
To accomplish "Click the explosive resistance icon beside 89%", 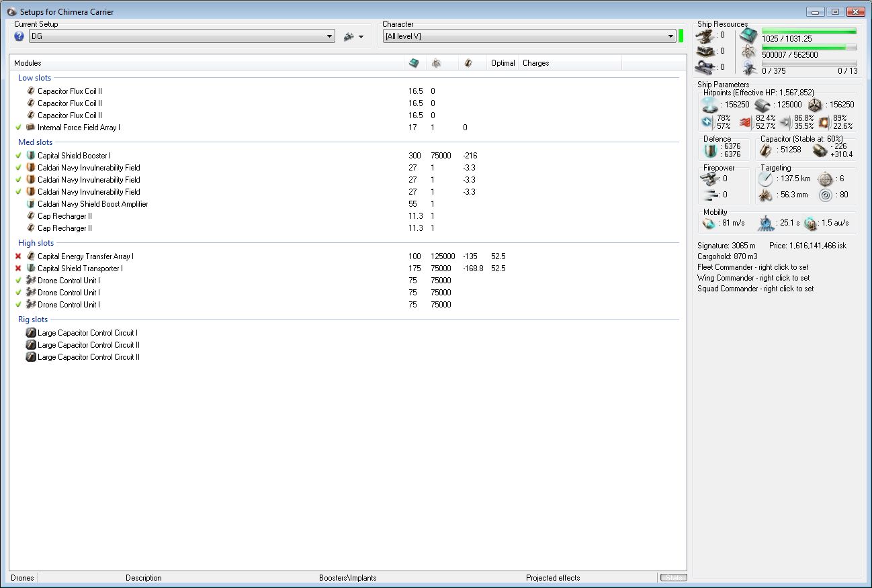I will point(824,121).
